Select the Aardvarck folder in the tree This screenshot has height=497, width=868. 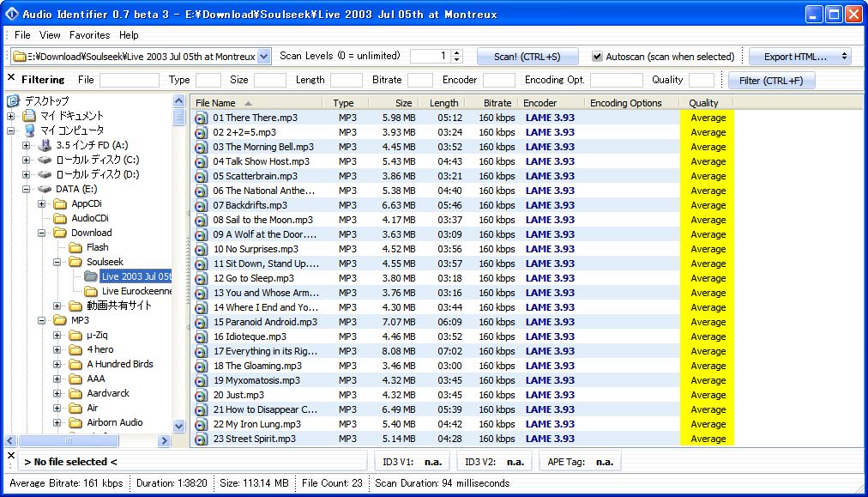click(108, 393)
